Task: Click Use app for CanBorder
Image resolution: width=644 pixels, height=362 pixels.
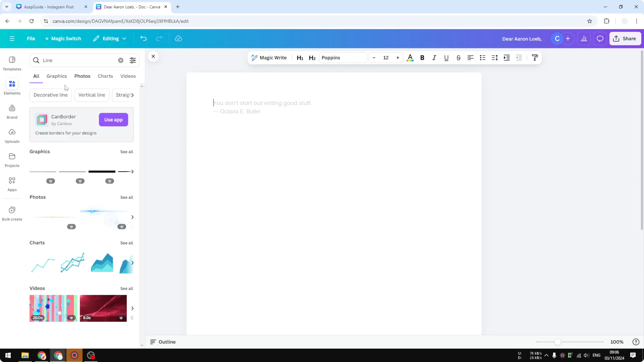Action: click(113, 120)
